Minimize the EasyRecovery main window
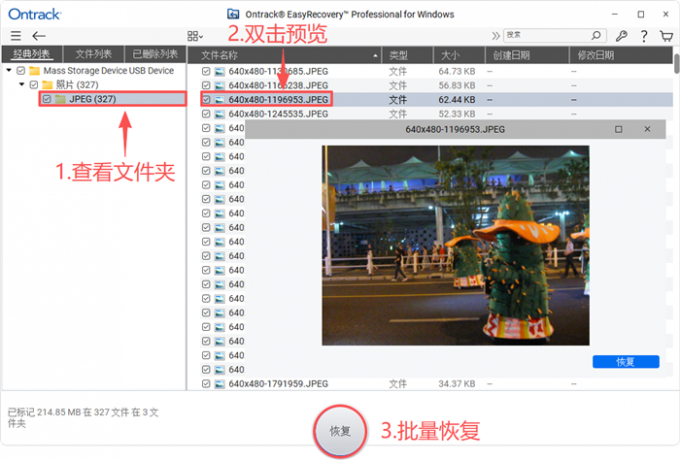Image resolution: width=680 pixels, height=461 pixels. (615, 14)
